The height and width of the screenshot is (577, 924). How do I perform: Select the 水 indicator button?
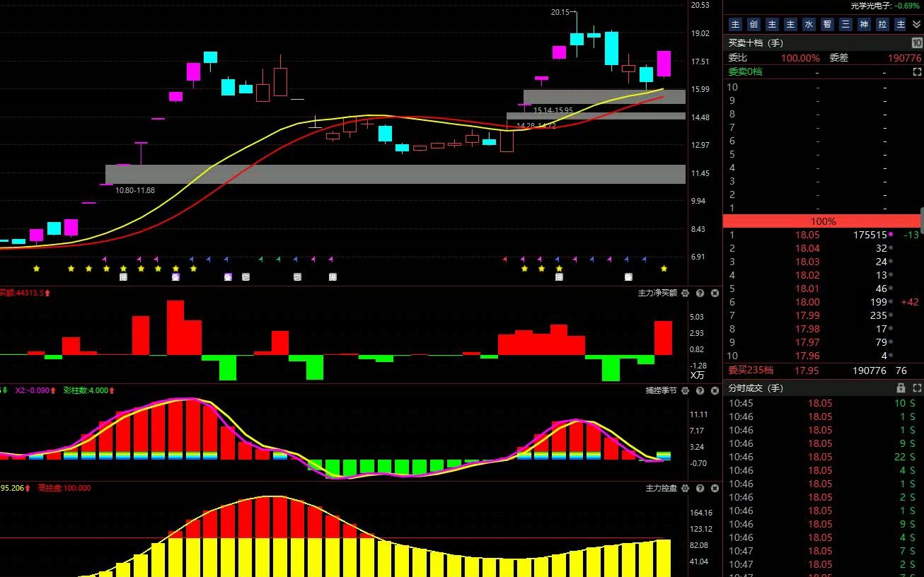coord(809,24)
